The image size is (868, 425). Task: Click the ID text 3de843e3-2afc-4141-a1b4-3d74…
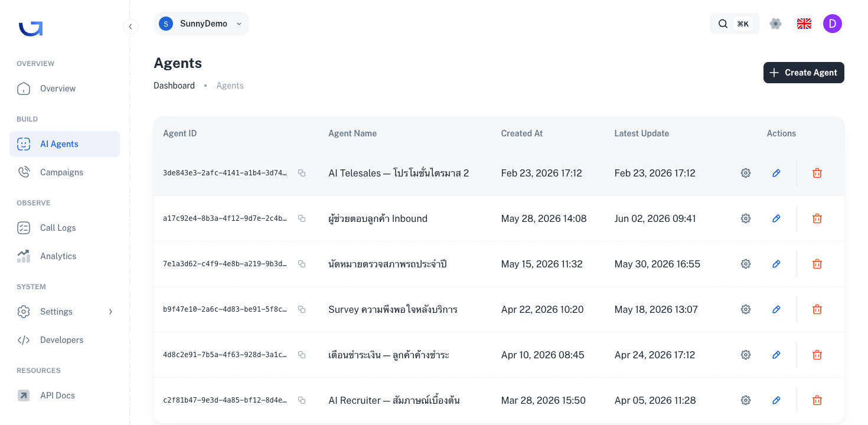click(x=225, y=173)
